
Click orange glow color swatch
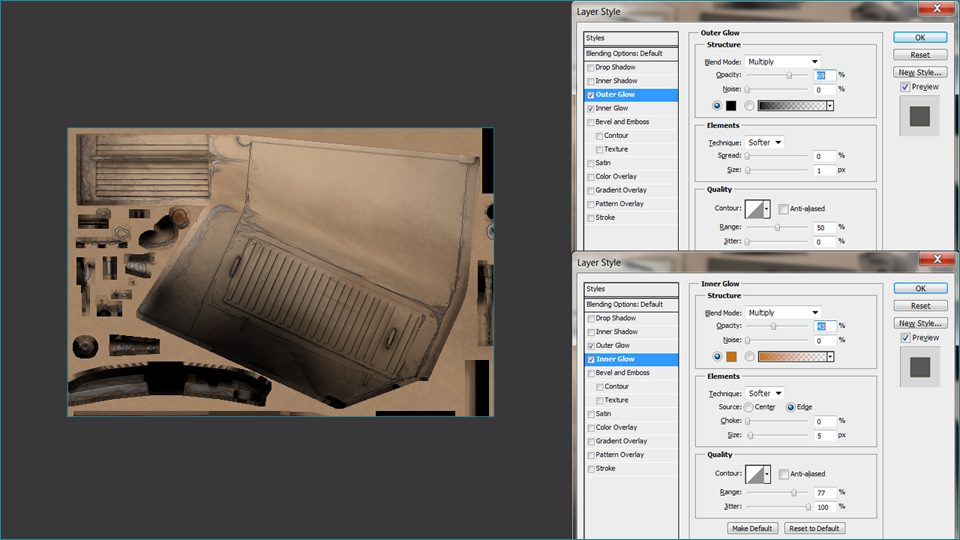[x=732, y=357]
